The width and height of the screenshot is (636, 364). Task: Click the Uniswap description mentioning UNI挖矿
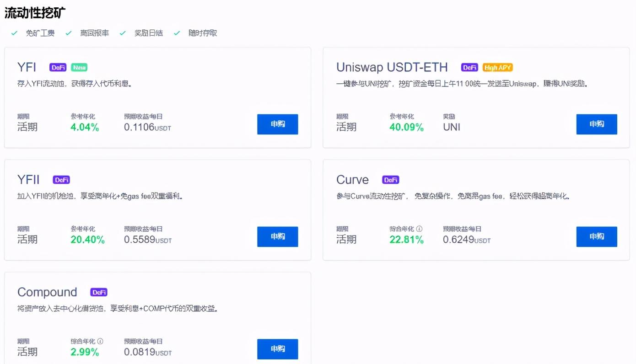point(462,84)
